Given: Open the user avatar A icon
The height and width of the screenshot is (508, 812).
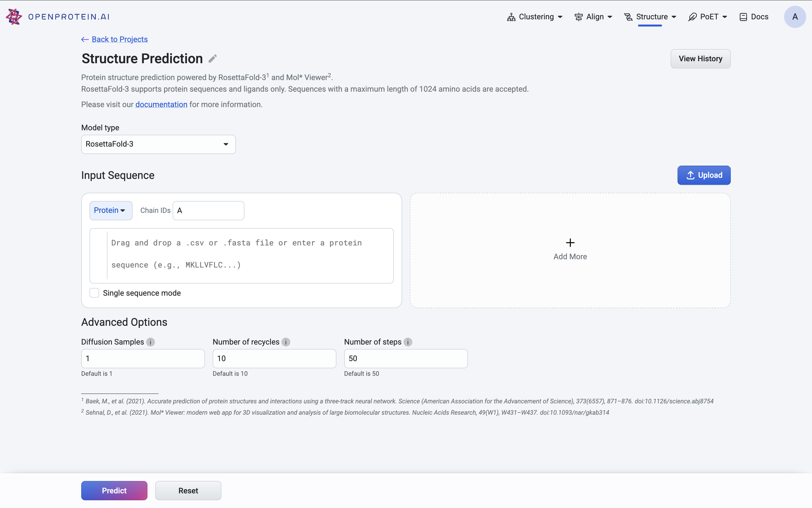Looking at the screenshot, I should click(x=795, y=17).
